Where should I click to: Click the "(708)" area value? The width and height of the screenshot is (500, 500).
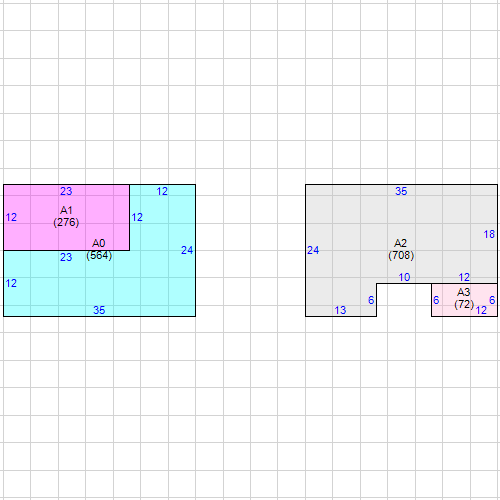point(401,255)
